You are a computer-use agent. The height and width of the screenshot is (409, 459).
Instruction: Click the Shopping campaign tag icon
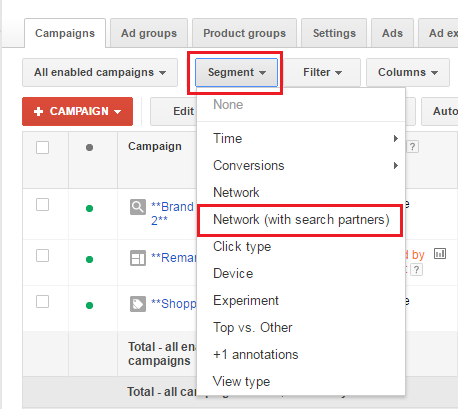pos(138,304)
